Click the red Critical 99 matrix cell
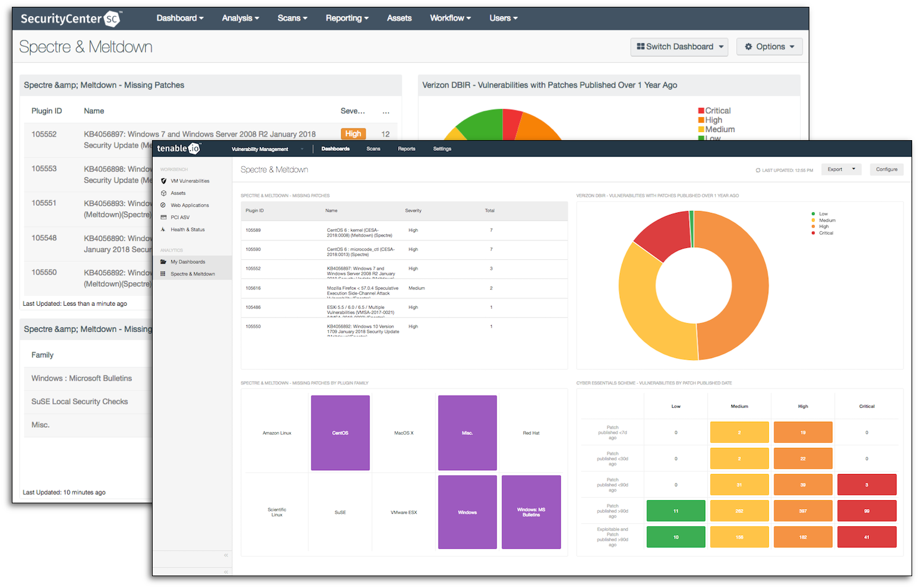Image resolution: width=919 pixels, height=588 pixels. (867, 511)
